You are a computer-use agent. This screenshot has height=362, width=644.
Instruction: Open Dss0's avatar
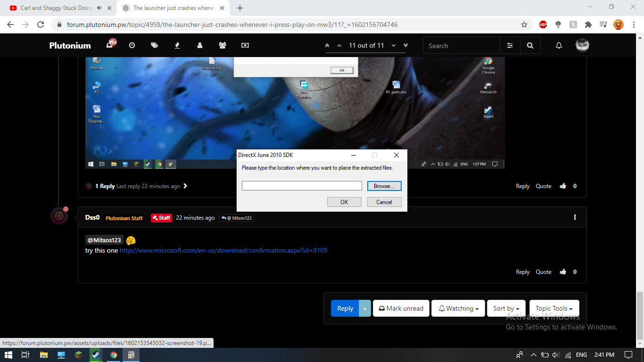click(59, 215)
